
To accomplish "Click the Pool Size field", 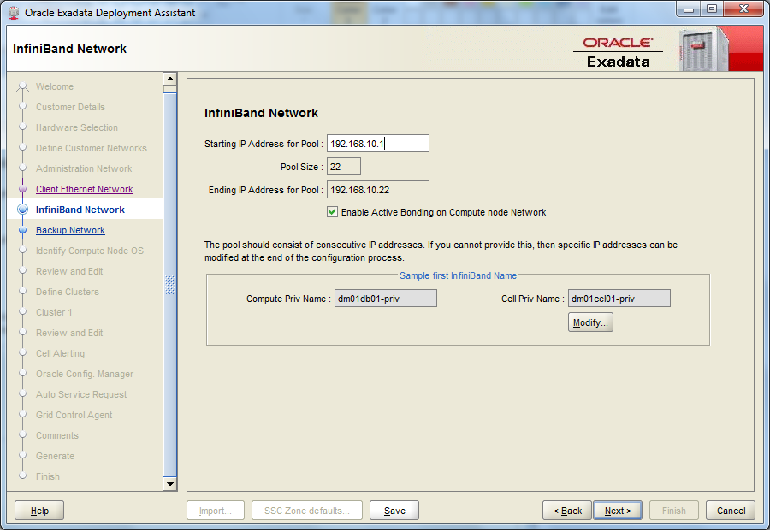I will click(344, 167).
